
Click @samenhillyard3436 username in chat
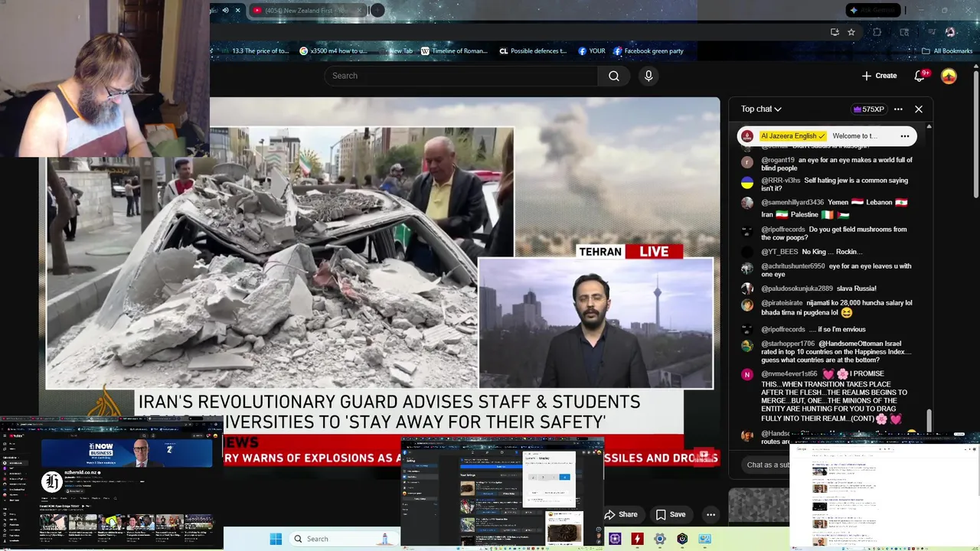click(x=792, y=202)
